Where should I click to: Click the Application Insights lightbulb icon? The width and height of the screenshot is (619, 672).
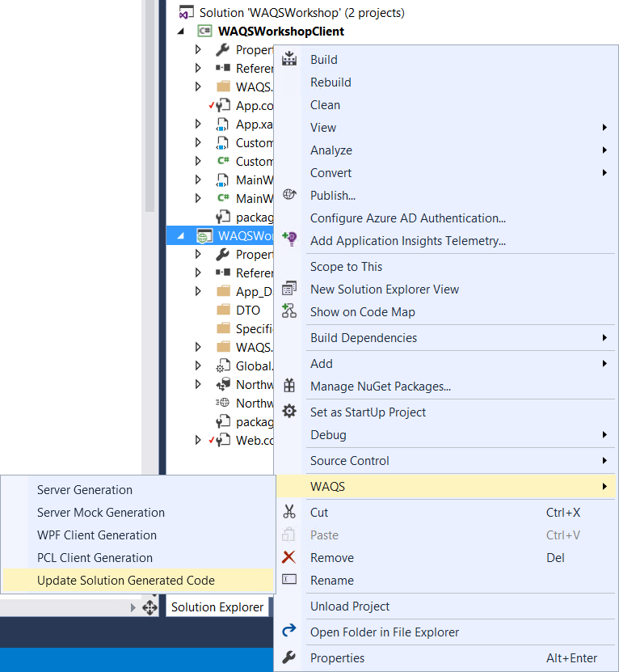click(289, 239)
